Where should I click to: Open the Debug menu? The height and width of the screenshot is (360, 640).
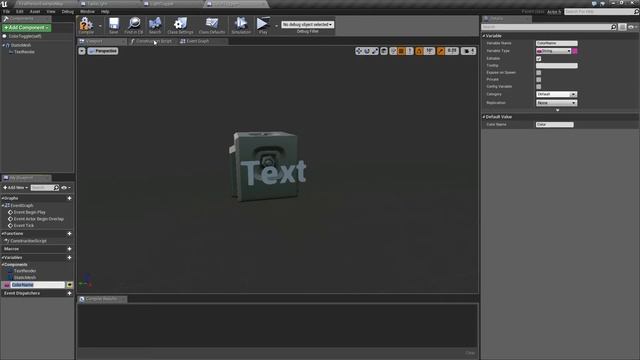click(x=68, y=12)
